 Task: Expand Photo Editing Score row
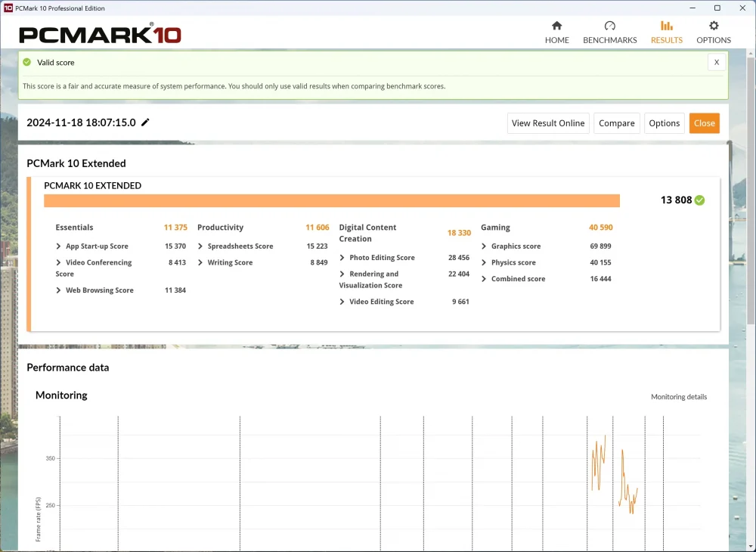(342, 258)
